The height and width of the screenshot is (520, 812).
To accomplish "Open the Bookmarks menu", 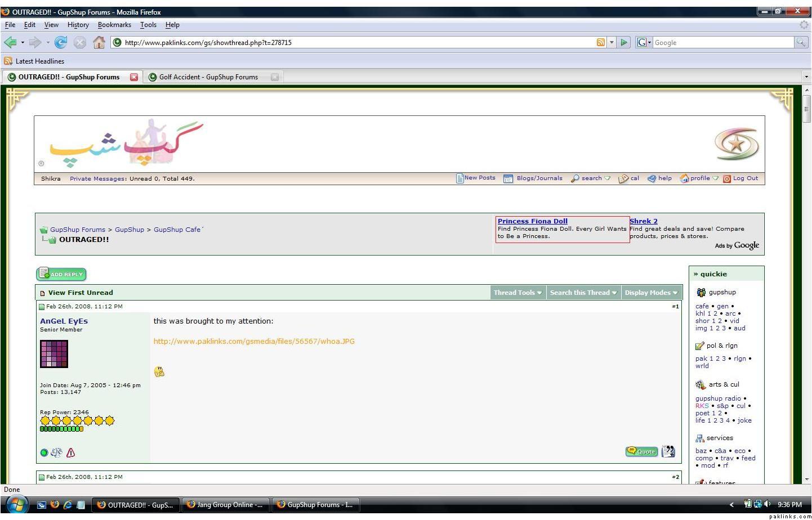I will tap(114, 25).
